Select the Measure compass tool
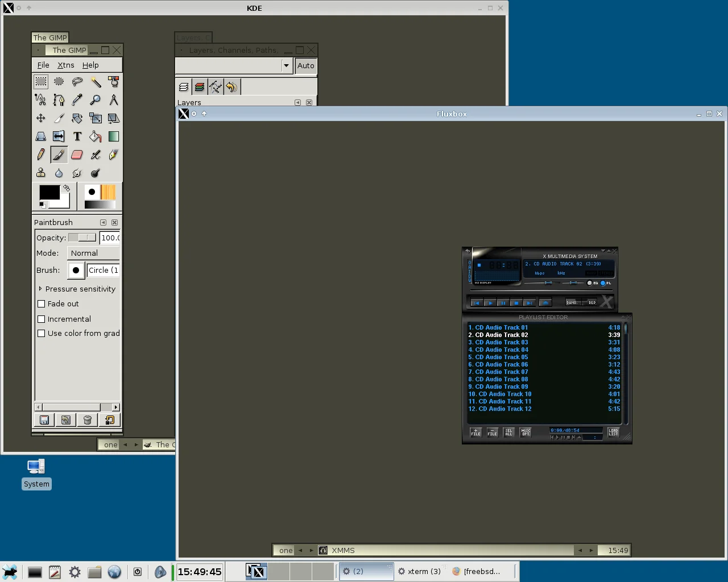This screenshot has width=728, height=582. click(114, 100)
